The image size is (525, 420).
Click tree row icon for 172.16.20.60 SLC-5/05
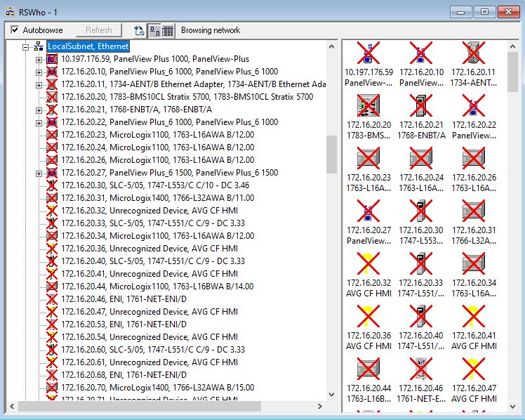pyautogui.click(x=51, y=350)
